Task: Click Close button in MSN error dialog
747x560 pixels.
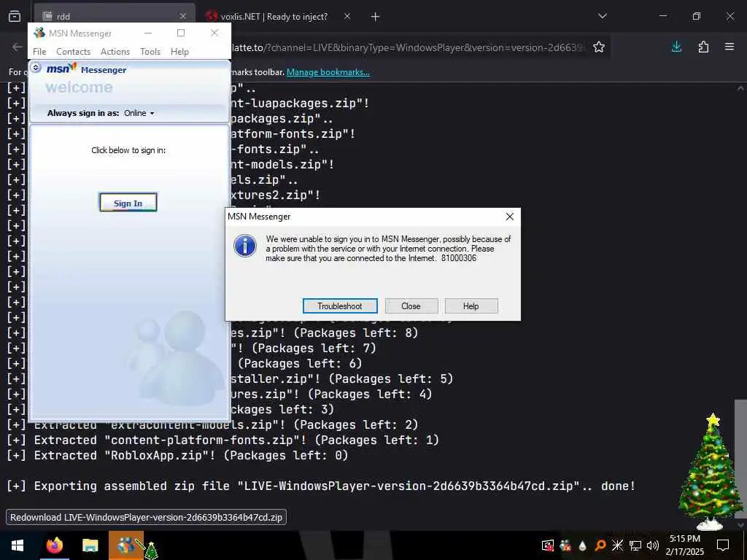Action: [411, 306]
